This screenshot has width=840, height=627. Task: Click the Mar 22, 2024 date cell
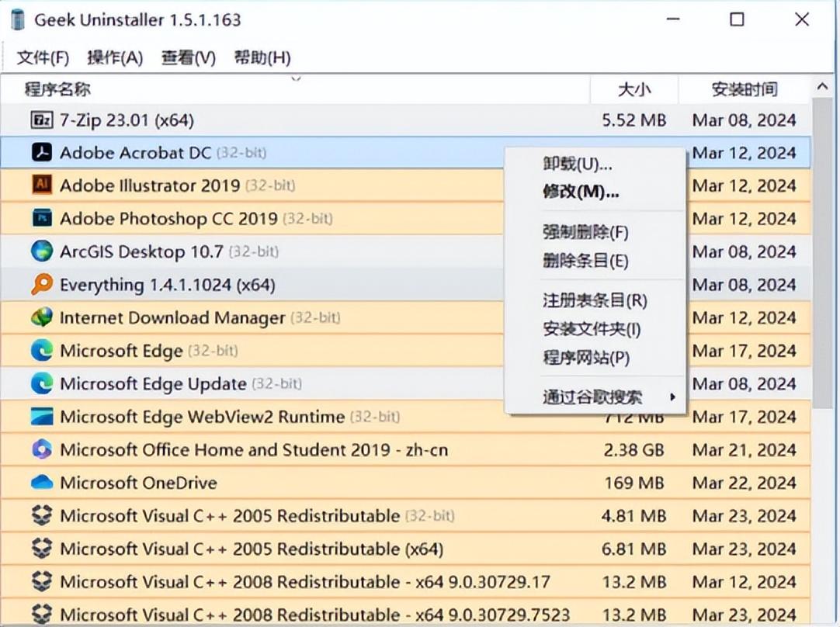point(744,483)
